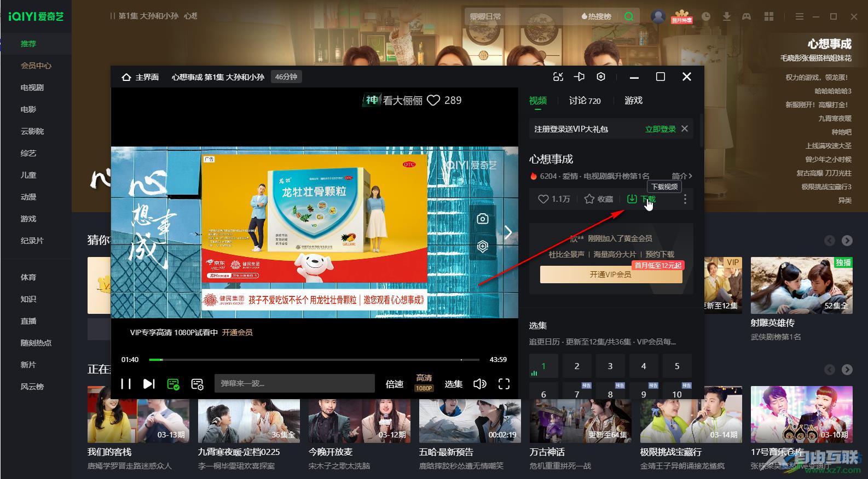Viewport: 868px width, 479px height.
Task: Select episode 3
Action: coord(610,366)
